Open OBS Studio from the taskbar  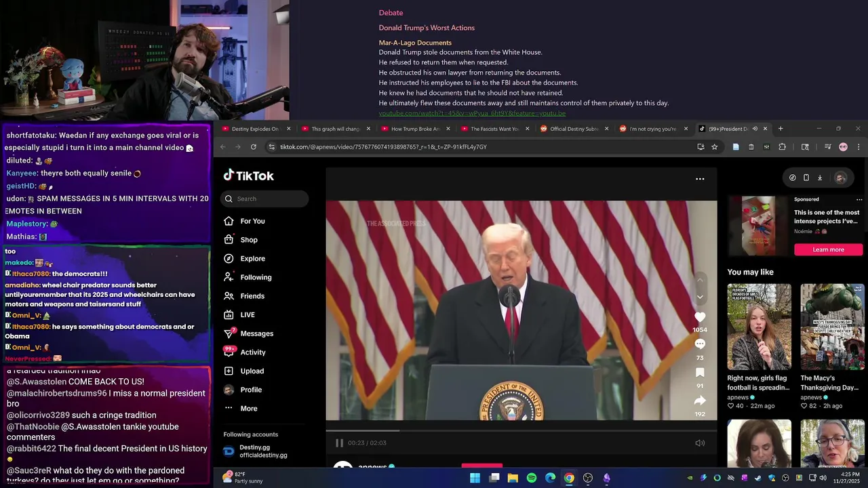(588, 478)
